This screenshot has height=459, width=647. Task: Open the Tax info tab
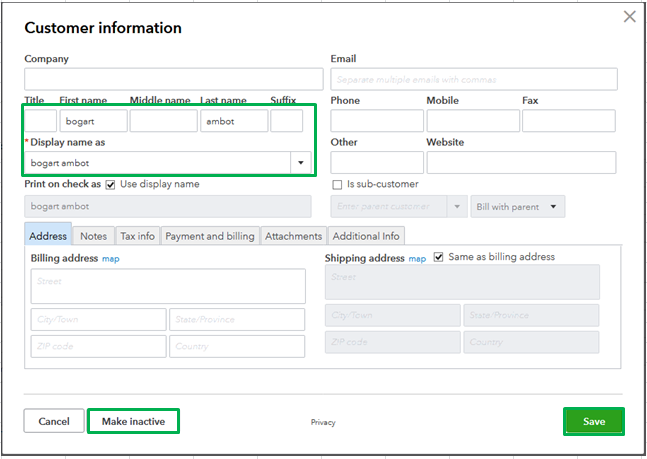(137, 236)
